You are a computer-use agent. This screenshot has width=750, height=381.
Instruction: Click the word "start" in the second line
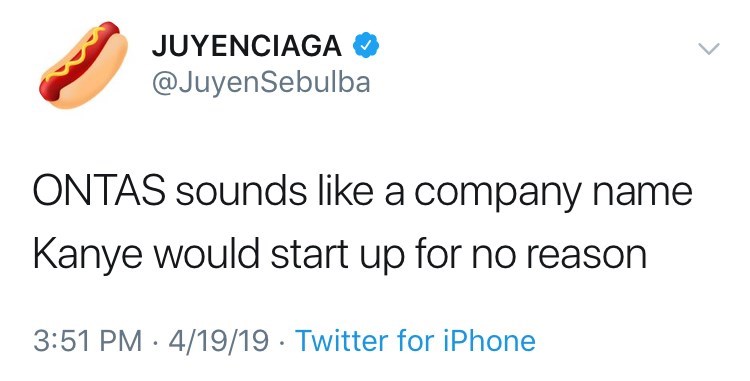click(309, 254)
